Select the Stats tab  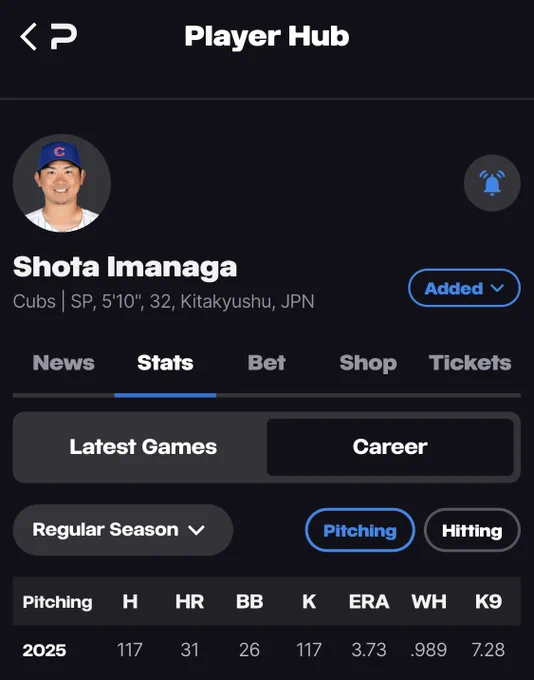[x=165, y=363]
